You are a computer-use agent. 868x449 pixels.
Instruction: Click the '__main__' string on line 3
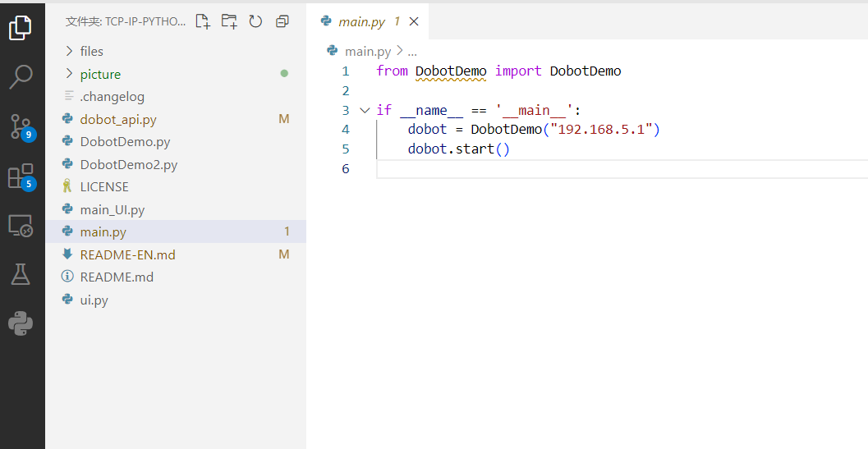[535, 110]
